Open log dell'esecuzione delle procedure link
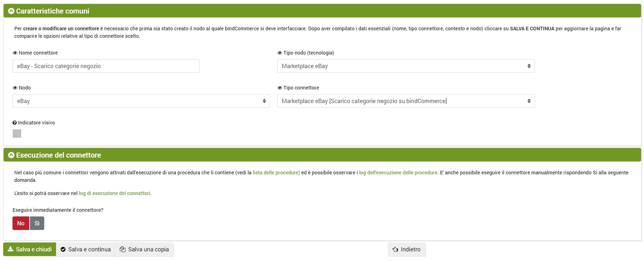 tap(398, 173)
